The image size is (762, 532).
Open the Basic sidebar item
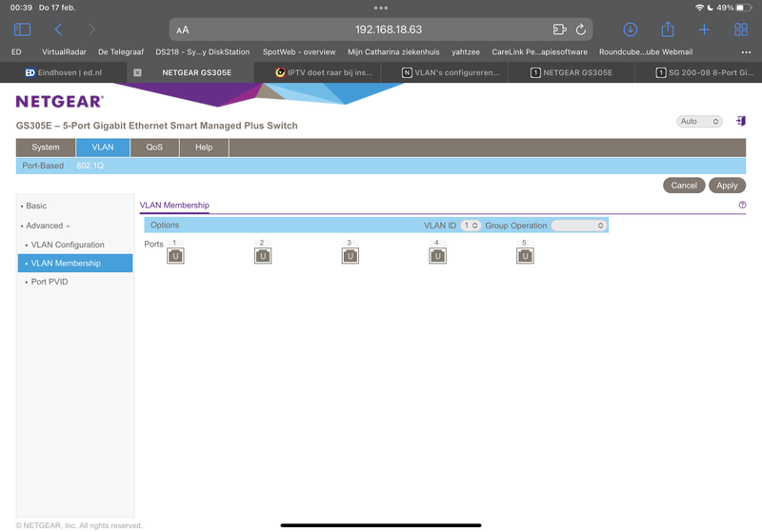pos(36,206)
